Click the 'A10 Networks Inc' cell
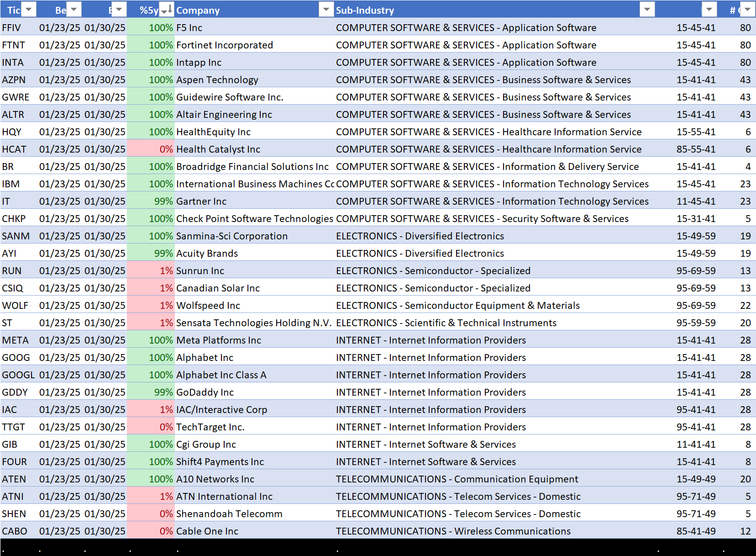756x556 pixels. tap(254, 479)
